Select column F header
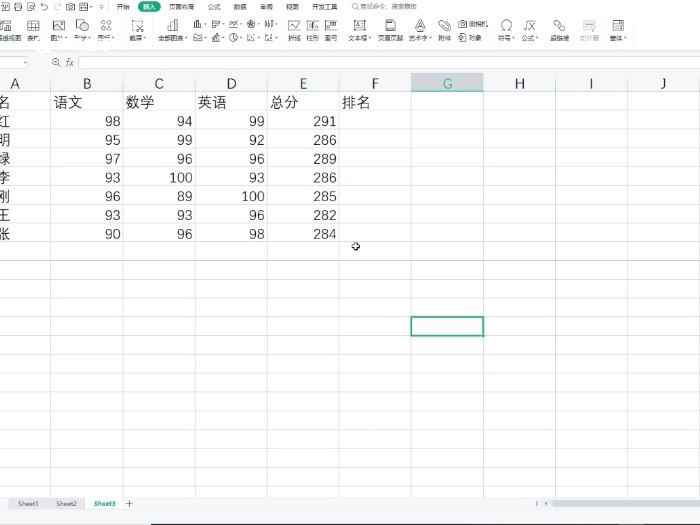This screenshot has height=525, width=700. [375, 83]
